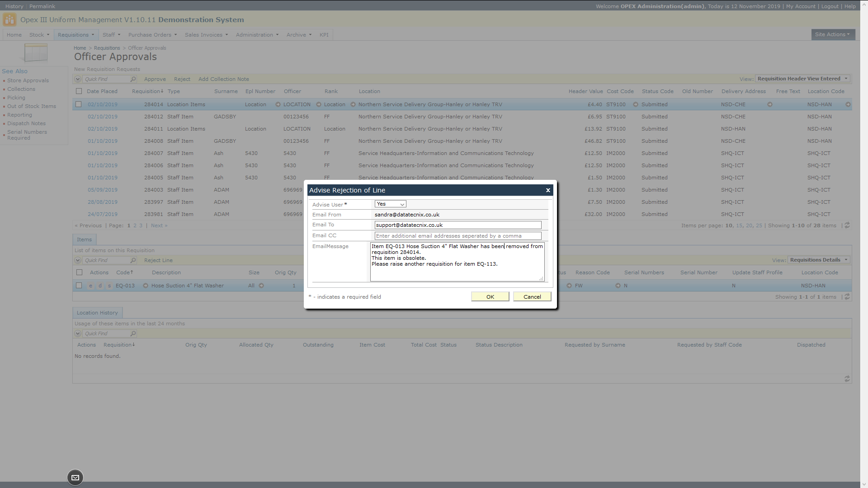Expand the Requisition Header View Entered dropdown
Image resolution: width=868 pixels, height=488 pixels.
[x=802, y=79]
